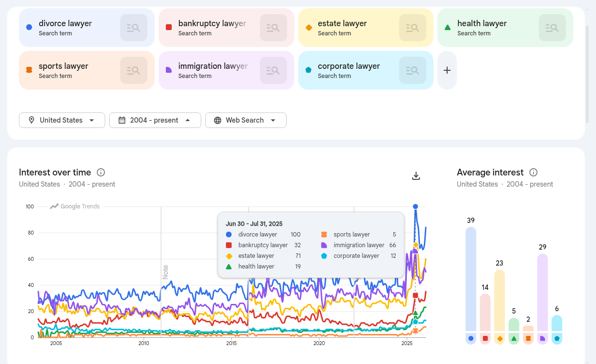Click tooltip entry health lawyer 19
This screenshot has height=364, width=596.
point(263,267)
